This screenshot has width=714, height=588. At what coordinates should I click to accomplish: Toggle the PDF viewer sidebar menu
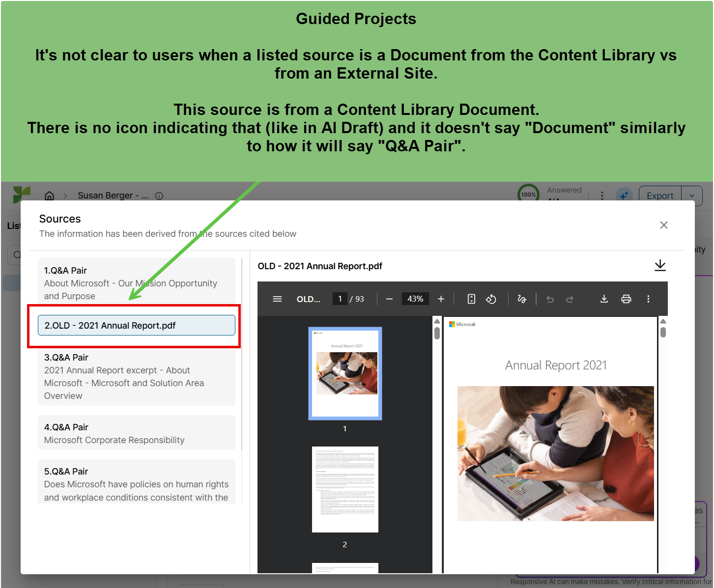pyautogui.click(x=277, y=299)
